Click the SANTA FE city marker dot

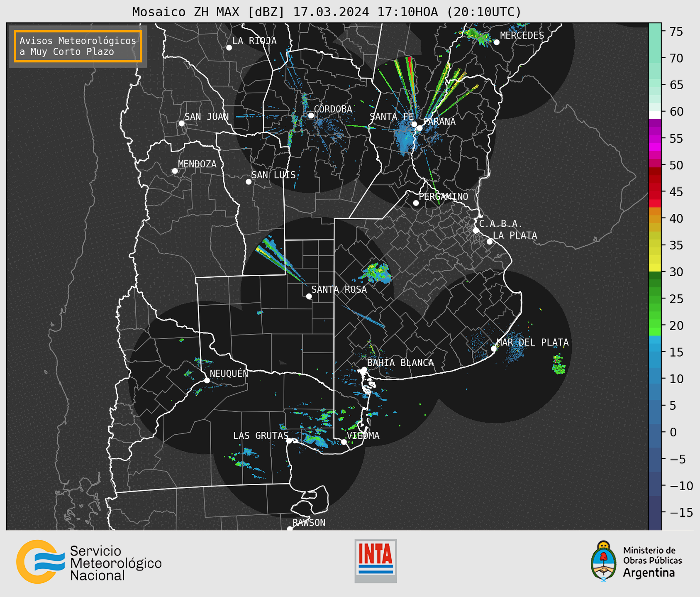point(414,124)
